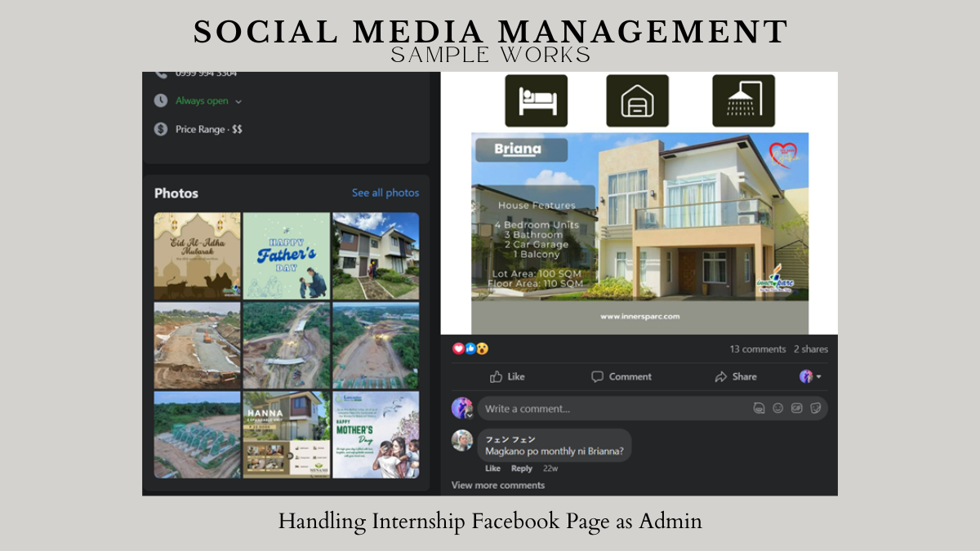Image resolution: width=980 pixels, height=551 pixels.
Task: Open the Eid Al-Adha Mubarak photo thumbnail
Action: click(x=198, y=256)
